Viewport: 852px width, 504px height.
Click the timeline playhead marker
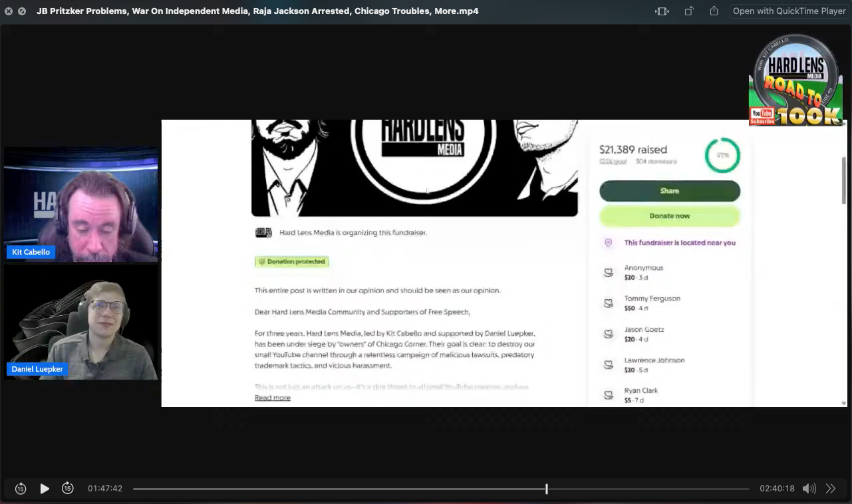(547, 489)
